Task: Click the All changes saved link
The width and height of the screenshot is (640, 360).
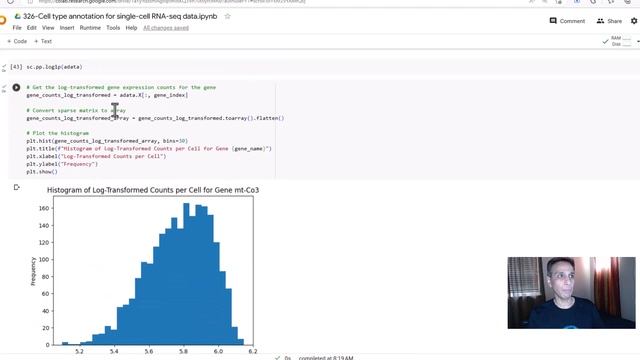Action: pos(166,28)
